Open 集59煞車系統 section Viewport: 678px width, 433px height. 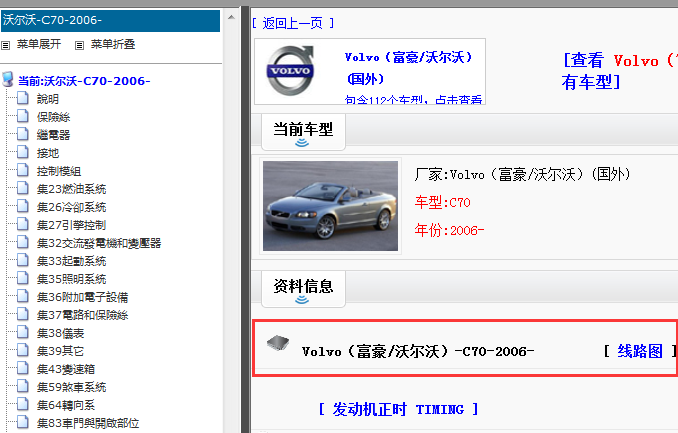click(71, 387)
